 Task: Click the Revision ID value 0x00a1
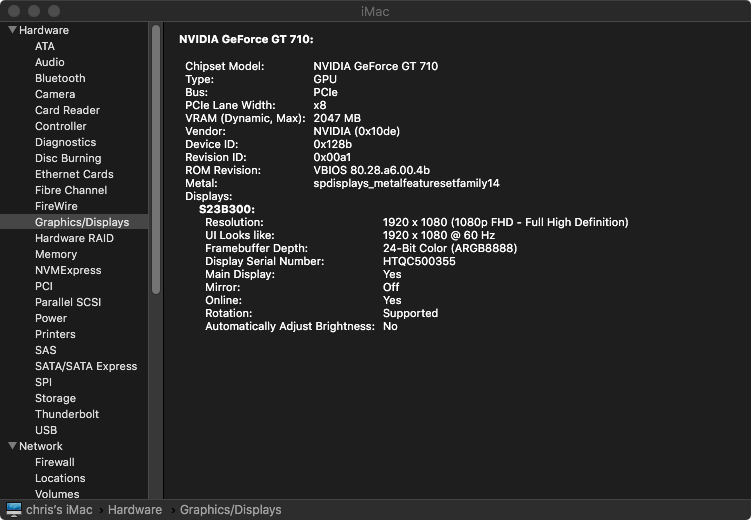coord(332,157)
